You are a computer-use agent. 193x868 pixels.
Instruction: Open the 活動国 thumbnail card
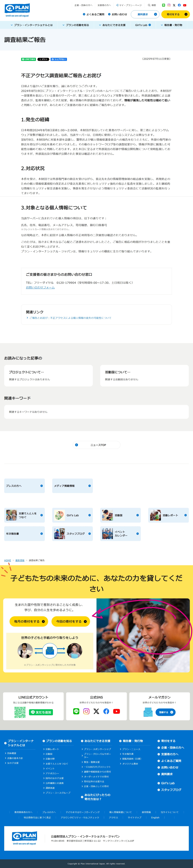[120, 515]
